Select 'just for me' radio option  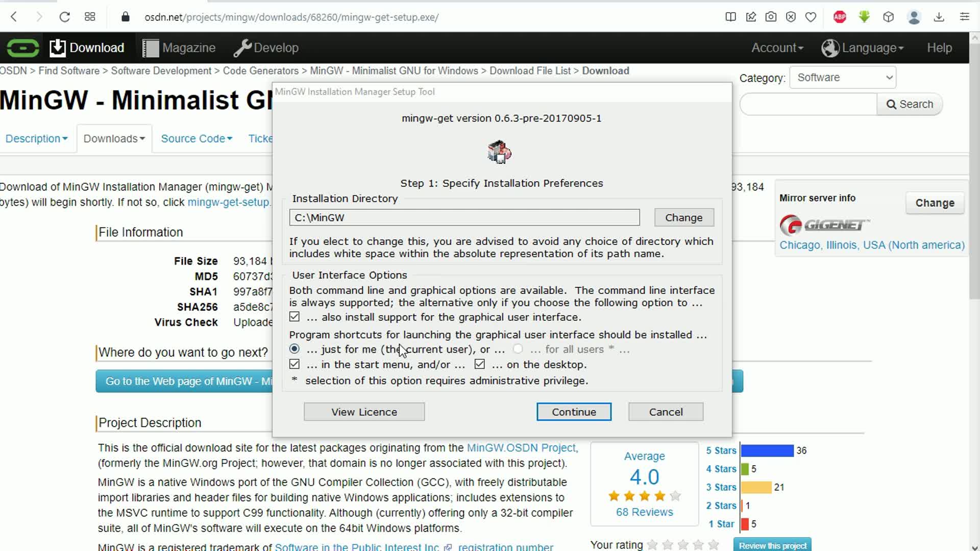pyautogui.click(x=295, y=349)
